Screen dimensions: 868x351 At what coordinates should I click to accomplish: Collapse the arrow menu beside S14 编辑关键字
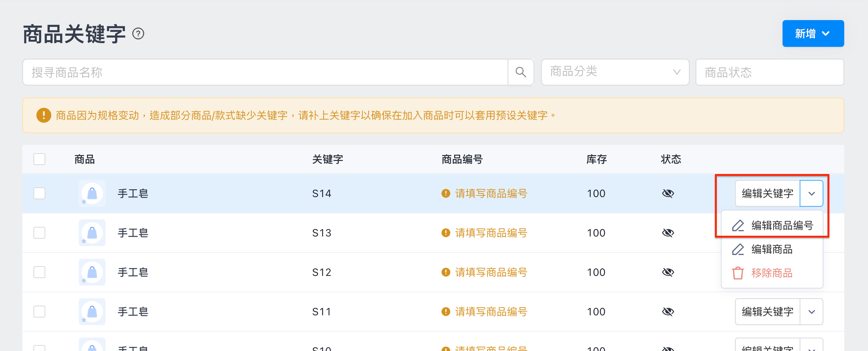tap(812, 193)
